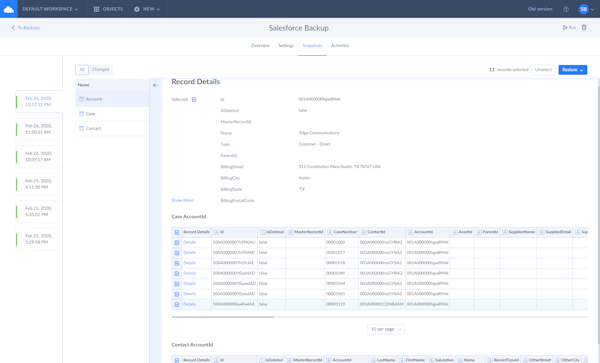600x363 pixels.
Task: Open the Details link for case 00001065
Action: (189, 294)
